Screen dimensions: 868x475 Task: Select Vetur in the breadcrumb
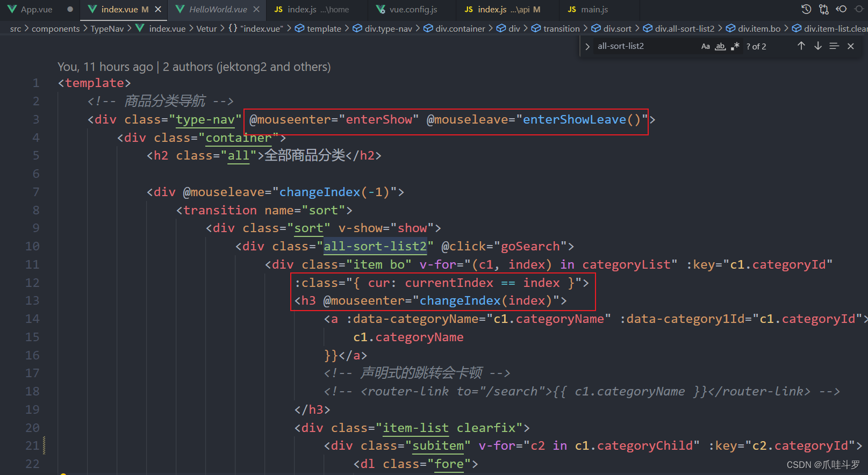coord(206,28)
